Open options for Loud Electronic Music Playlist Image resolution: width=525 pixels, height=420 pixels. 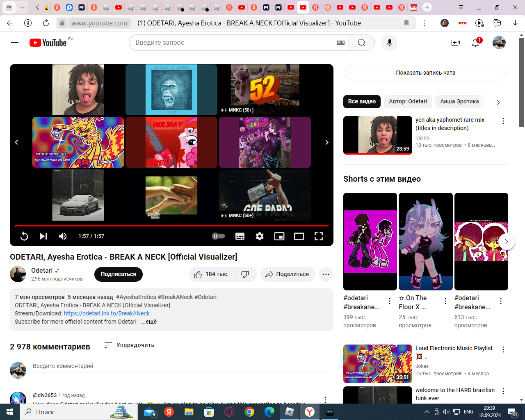point(503,349)
